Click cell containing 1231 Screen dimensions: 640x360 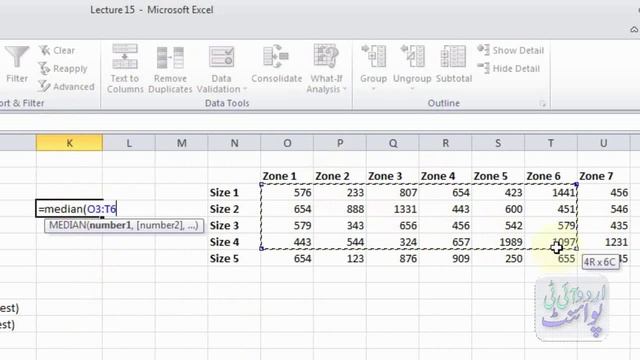603,242
